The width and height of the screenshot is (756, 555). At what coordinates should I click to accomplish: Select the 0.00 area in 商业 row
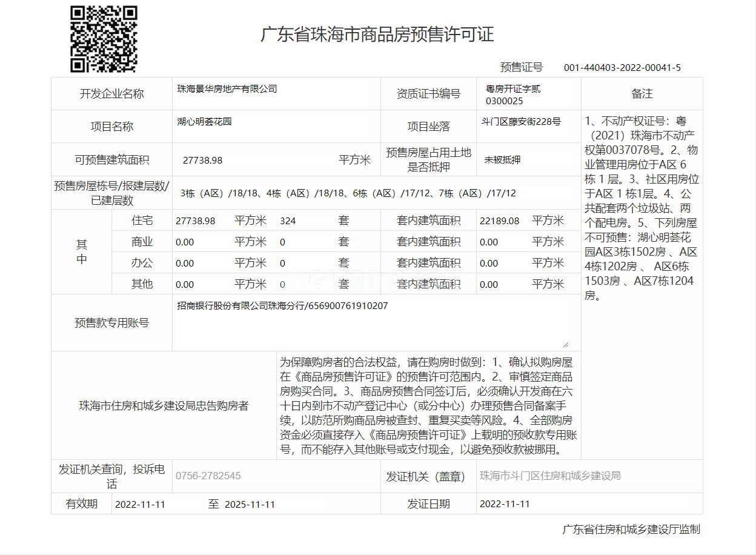[185, 242]
